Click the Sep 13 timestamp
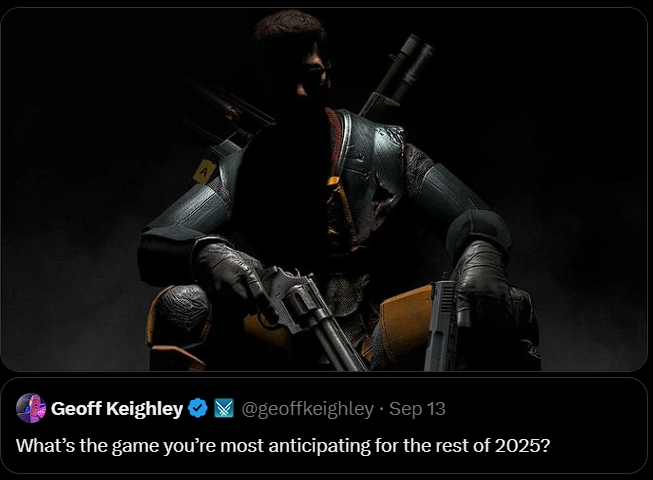Viewport: 653px width, 480px height. point(417,408)
